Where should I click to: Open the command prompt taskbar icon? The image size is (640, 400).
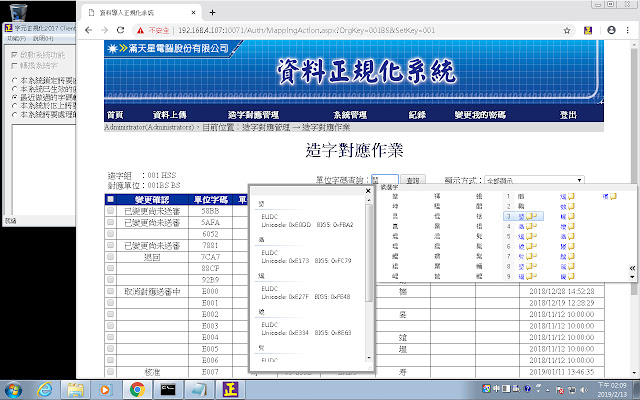pyautogui.click(x=168, y=388)
